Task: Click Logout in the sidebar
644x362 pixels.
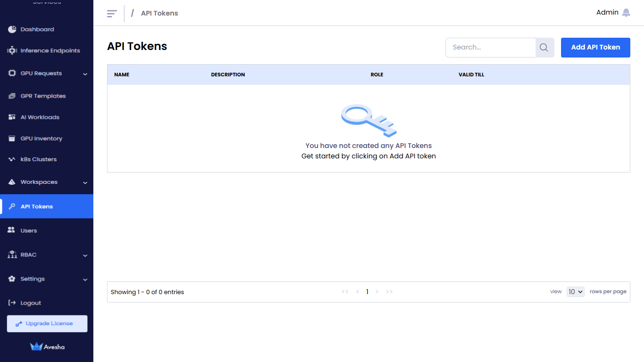Action: [x=31, y=303]
